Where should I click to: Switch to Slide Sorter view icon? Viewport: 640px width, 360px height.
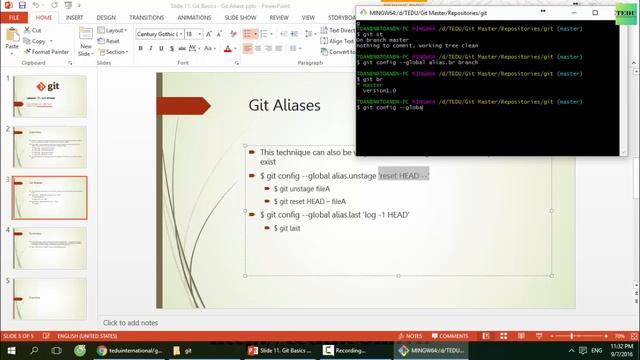point(504,336)
